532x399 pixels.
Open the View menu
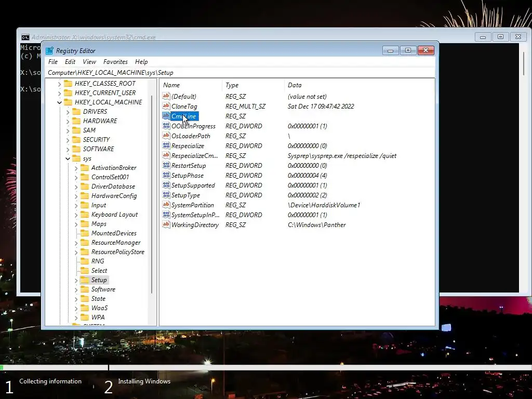(x=89, y=62)
